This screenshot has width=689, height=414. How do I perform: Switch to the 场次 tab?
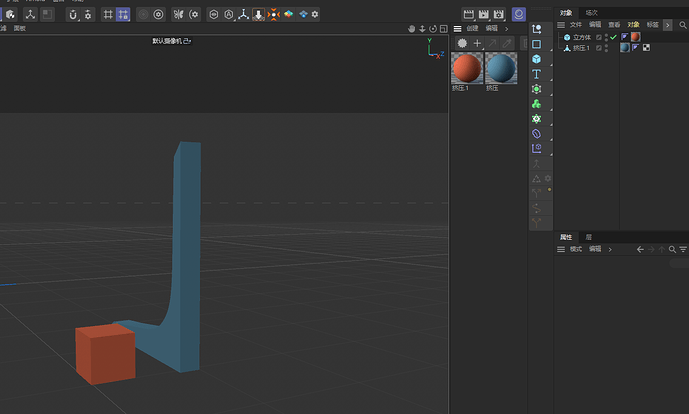coord(592,13)
